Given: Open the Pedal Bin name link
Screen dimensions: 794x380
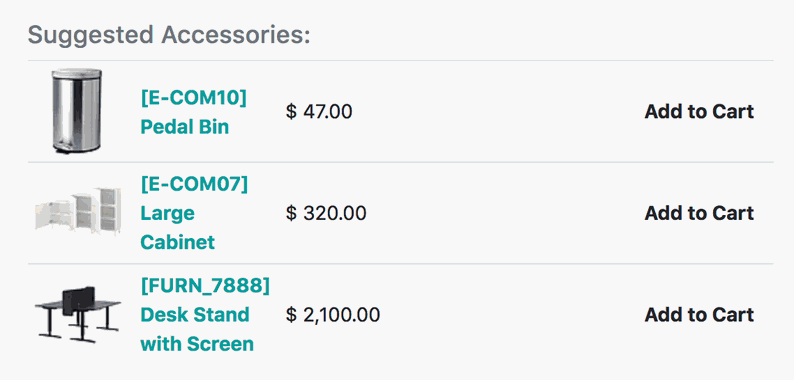Looking at the screenshot, I should tap(184, 127).
